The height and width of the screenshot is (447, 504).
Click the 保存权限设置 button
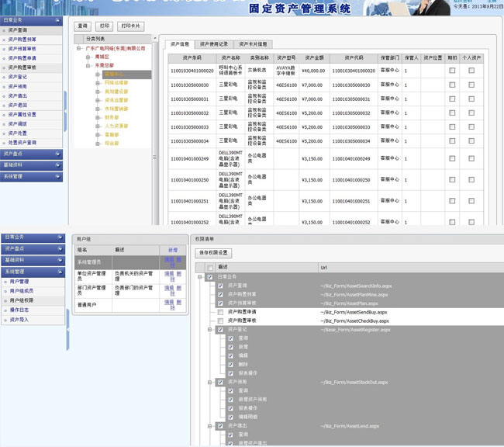(x=214, y=253)
